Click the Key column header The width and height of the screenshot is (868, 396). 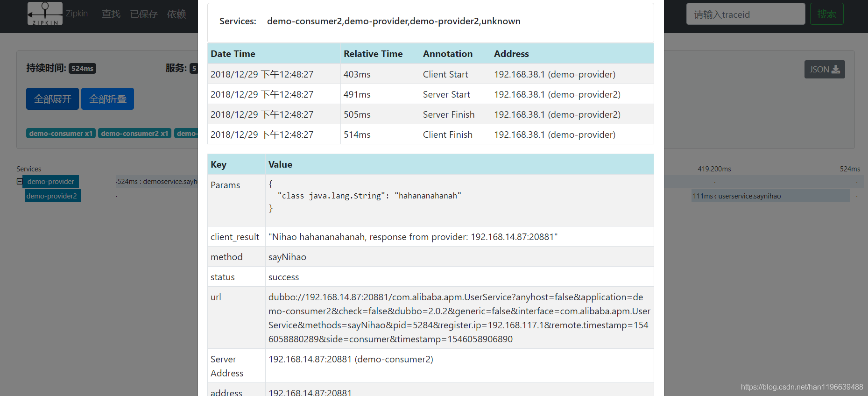[236, 164]
